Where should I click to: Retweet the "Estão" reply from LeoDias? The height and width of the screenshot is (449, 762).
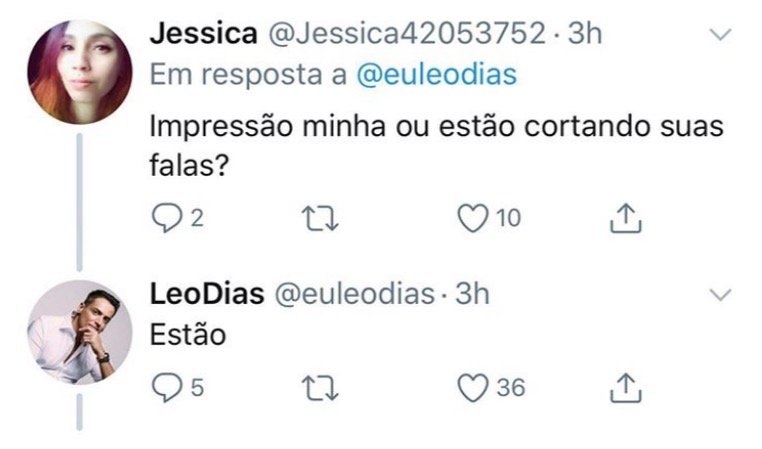tap(318, 388)
